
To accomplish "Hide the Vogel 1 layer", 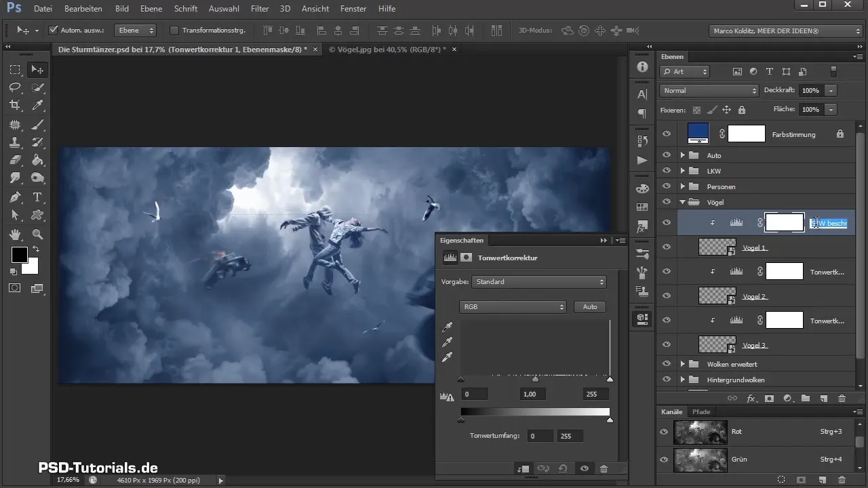I will pyautogui.click(x=666, y=247).
